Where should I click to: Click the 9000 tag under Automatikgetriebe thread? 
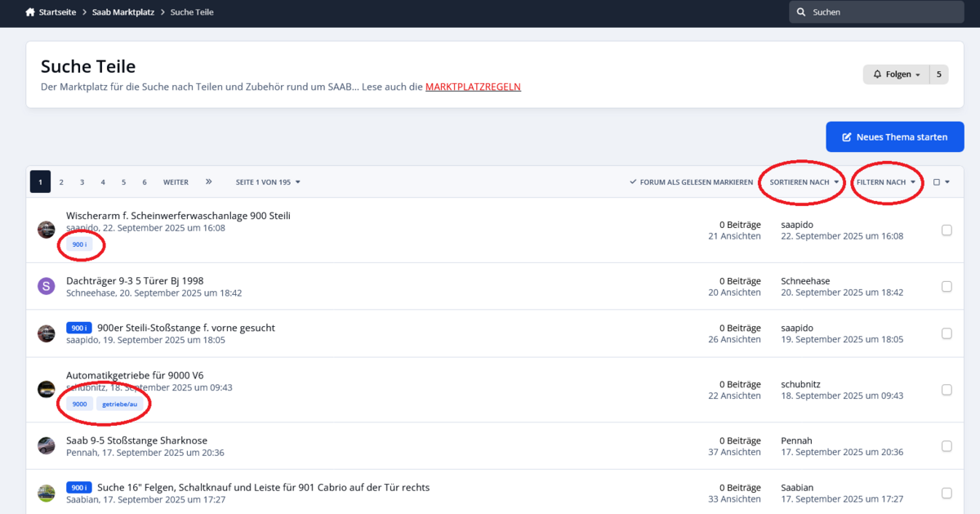click(79, 404)
